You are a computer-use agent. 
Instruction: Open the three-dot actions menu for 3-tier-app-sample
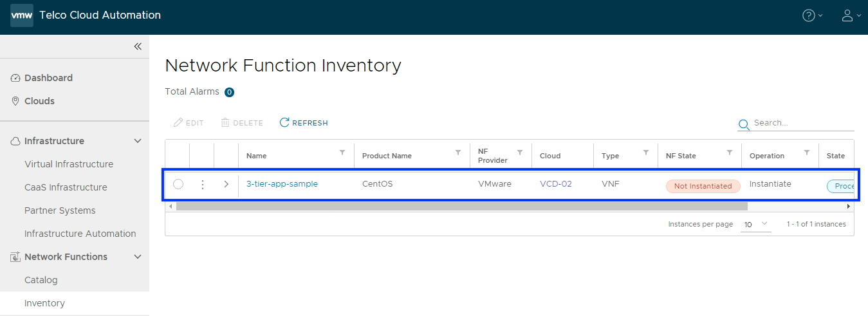203,185
